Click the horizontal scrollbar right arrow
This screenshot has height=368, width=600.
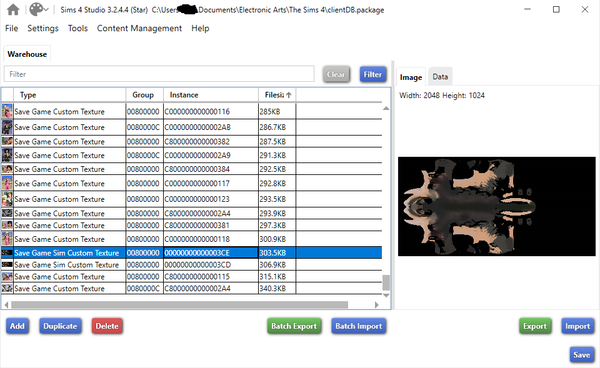point(377,304)
